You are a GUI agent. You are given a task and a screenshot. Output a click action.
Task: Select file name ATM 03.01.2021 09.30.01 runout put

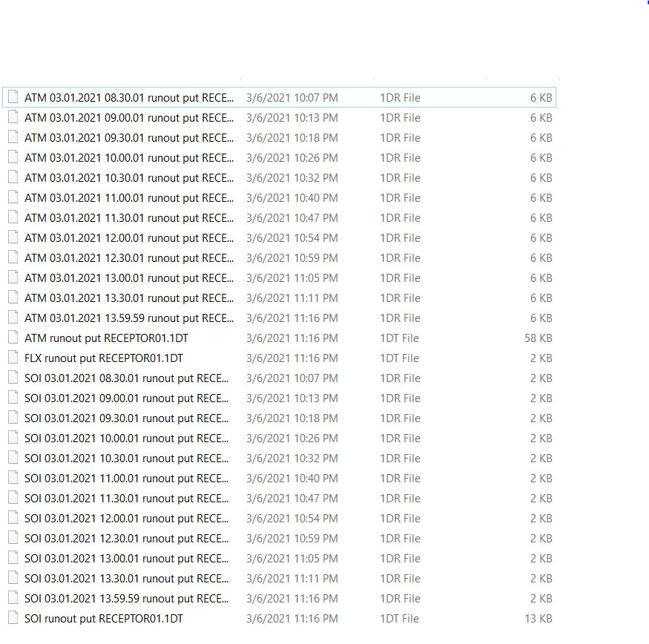[x=129, y=138]
